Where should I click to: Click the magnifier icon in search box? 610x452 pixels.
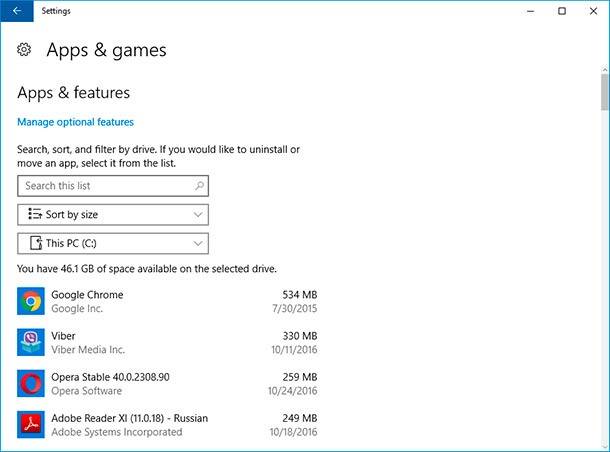point(199,186)
